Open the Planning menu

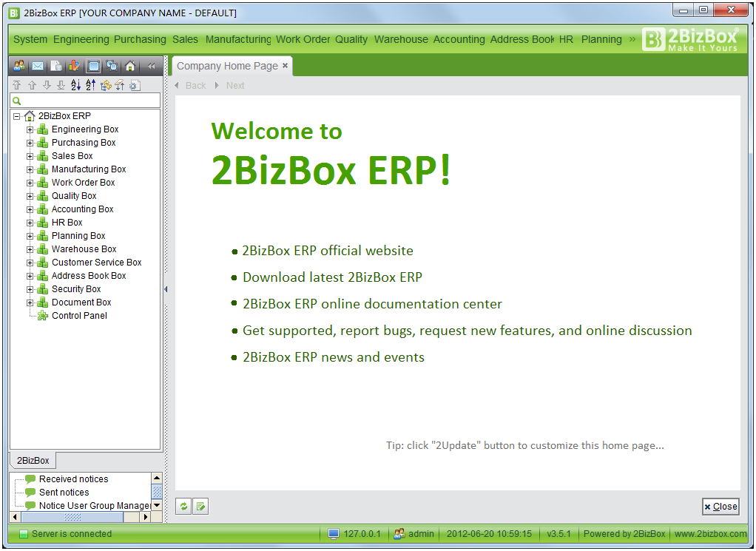click(x=601, y=39)
